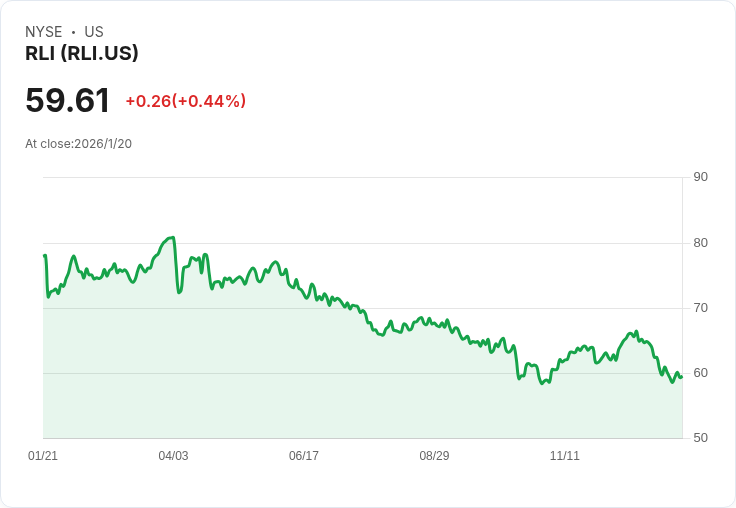This screenshot has height=508, width=736.
Task: Select the US market label
Action: point(94,32)
